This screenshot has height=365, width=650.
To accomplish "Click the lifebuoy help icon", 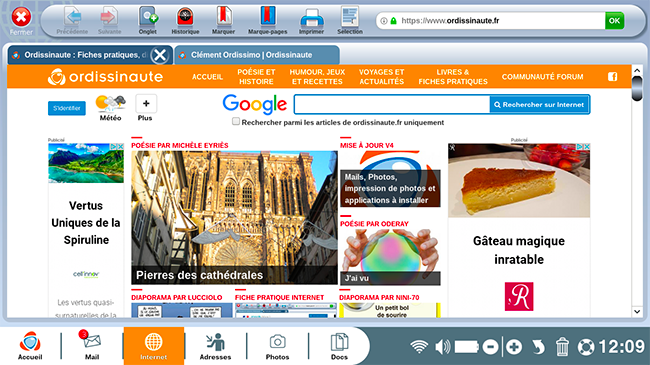I will [586, 347].
